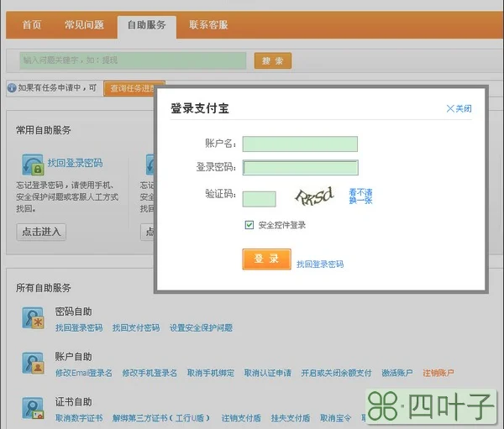Open the 首页 tab
This screenshot has height=429, width=504.
pos(32,24)
